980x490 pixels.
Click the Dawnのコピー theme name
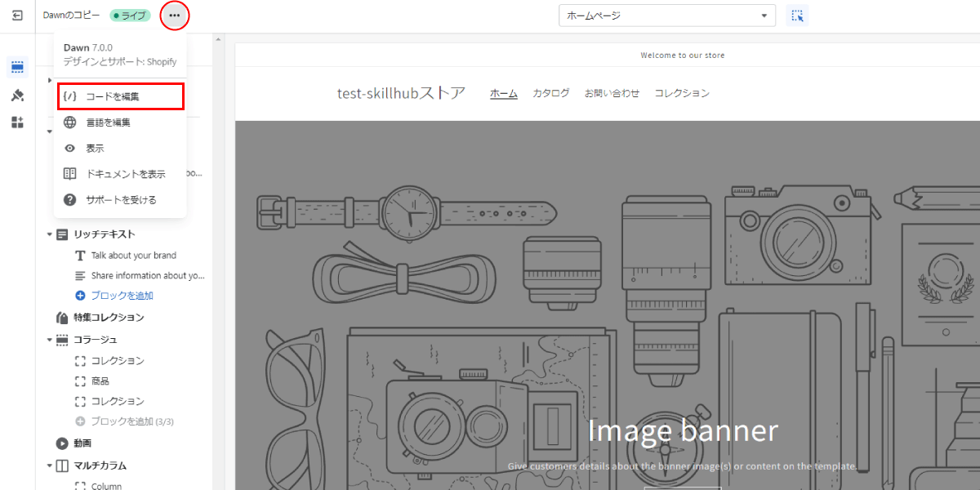pos(72,16)
